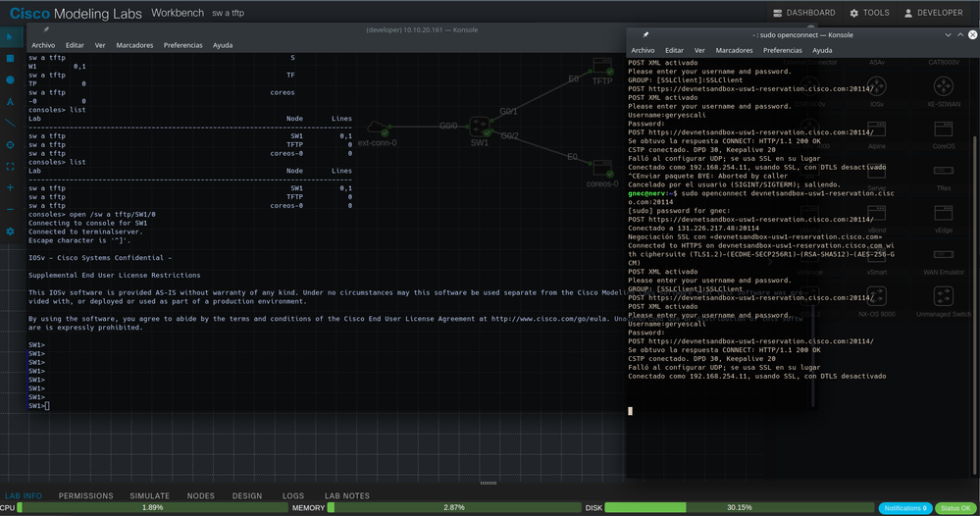Select the pointer selection tool
The height and width of the screenshot is (516, 980).
coord(10,37)
